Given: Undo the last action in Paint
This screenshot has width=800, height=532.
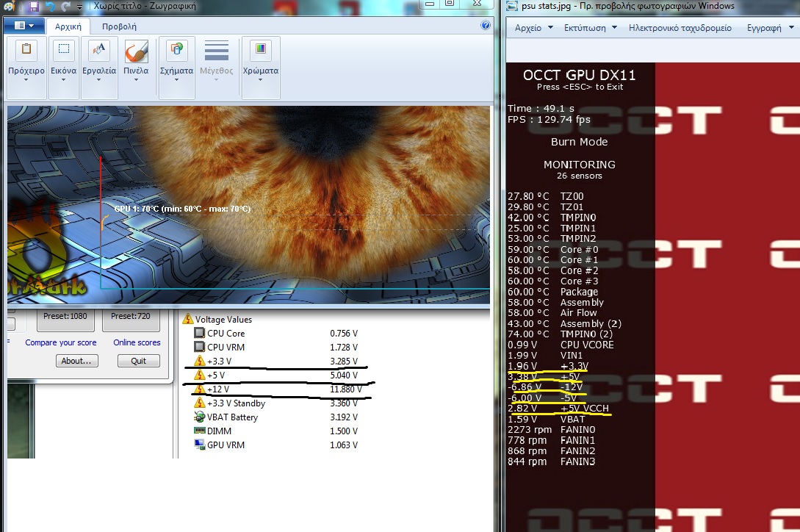Looking at the screenshot, I should point(50,6).
